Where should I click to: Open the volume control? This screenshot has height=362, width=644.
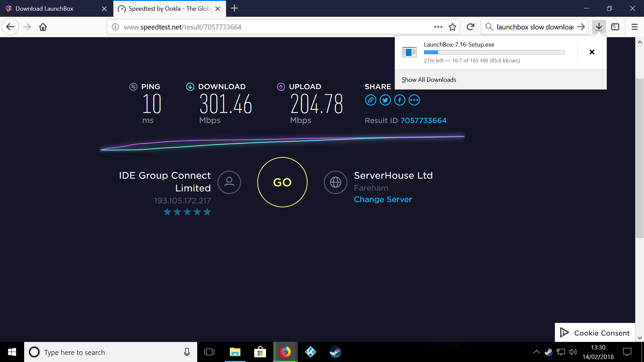click(x=573, y=352)
